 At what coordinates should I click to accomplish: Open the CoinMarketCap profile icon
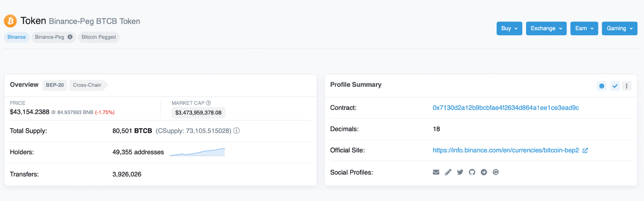[496, 172]
